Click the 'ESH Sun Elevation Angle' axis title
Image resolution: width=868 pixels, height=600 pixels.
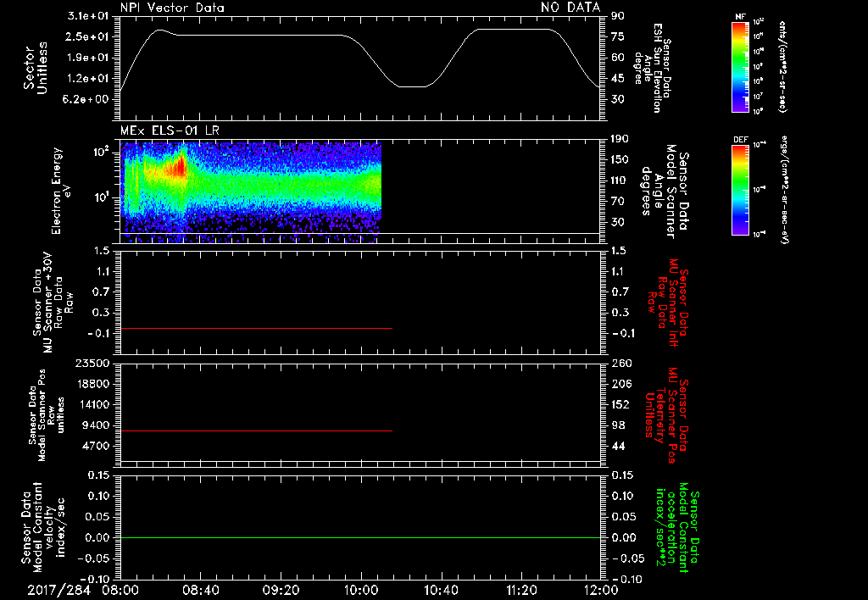[x=652, y=68]
